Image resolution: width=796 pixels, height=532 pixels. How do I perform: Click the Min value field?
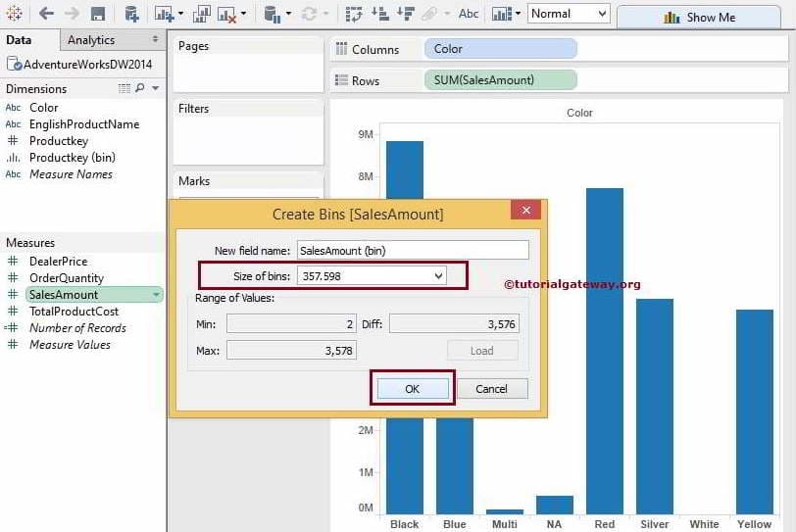point(291,324)
